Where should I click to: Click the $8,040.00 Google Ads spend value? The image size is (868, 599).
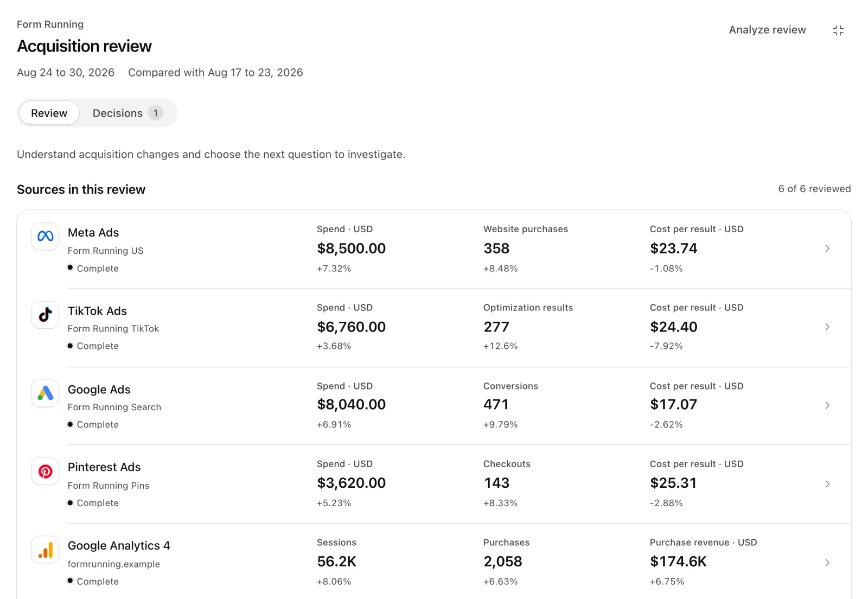[x=352, y=405]
